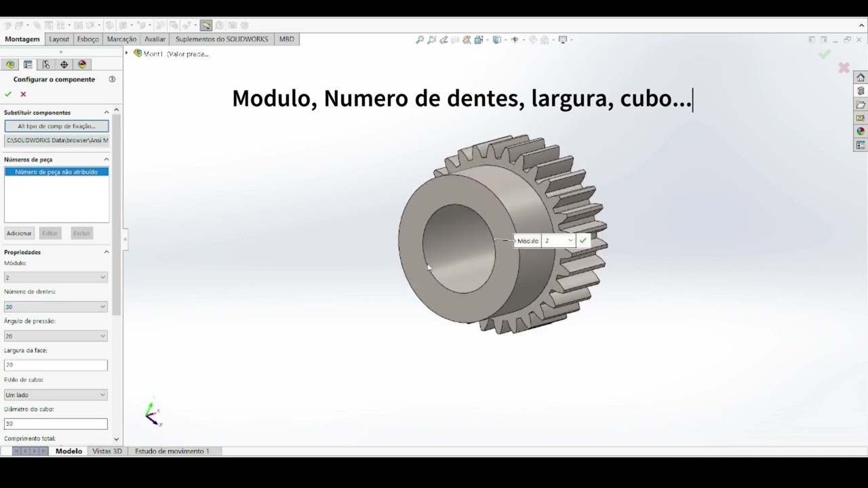Open Esboço ribbon tab

click(x=88, y=39)
